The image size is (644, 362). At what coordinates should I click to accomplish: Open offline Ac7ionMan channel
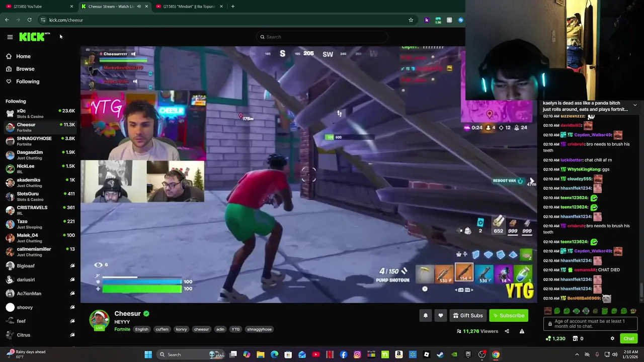(40, 294)
